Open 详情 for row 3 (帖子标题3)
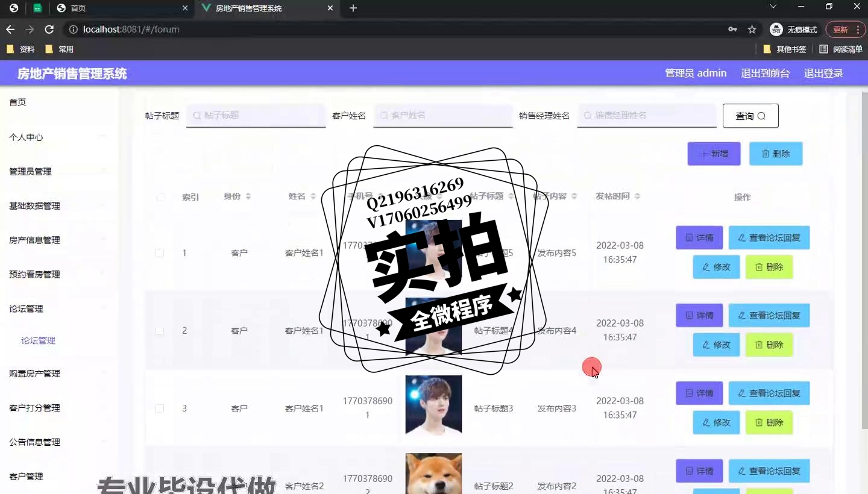 click(x=699, y=393)
